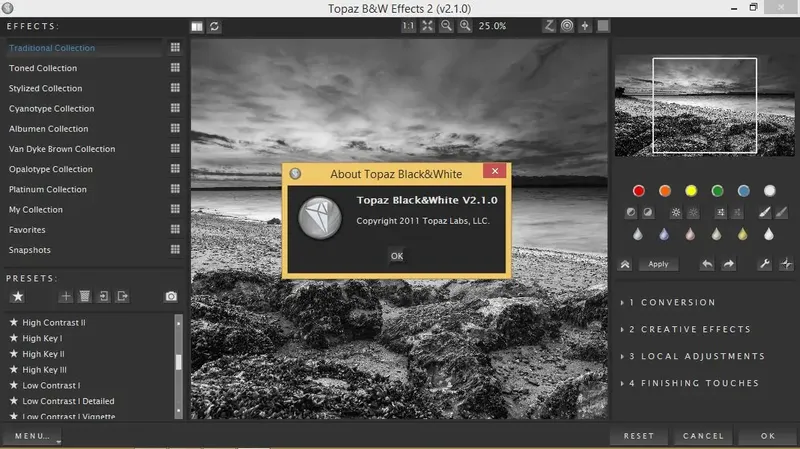Close the About Topaz Black&White dialog
800x449 pixels.
tap(494, 171)
